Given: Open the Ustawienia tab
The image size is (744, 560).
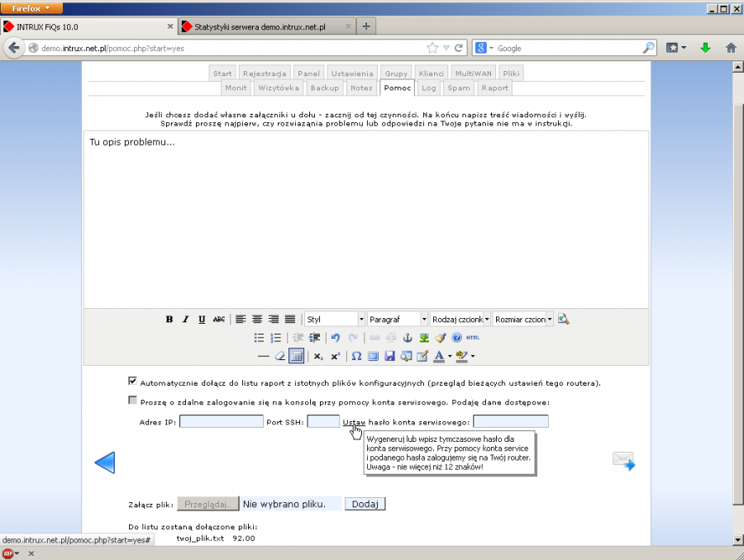Looking at the screenshot, I should pyautogui.click(x=354, y=74).
